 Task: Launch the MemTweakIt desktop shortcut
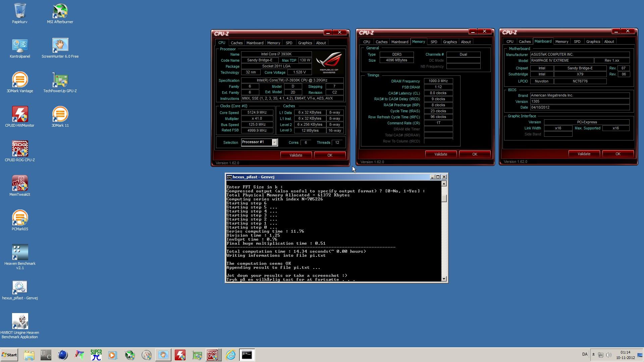(x=20, y=186)
